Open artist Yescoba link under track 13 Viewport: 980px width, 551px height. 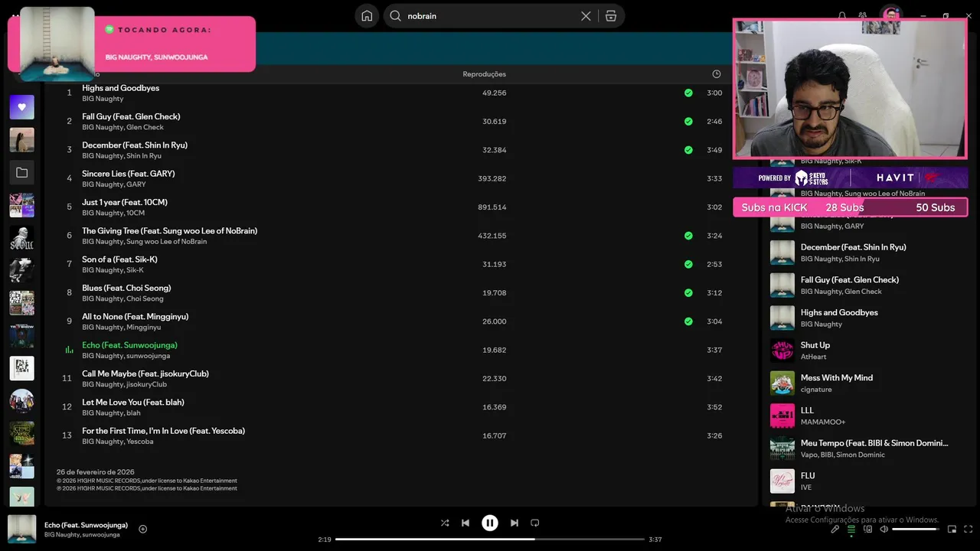coord(140,442)
